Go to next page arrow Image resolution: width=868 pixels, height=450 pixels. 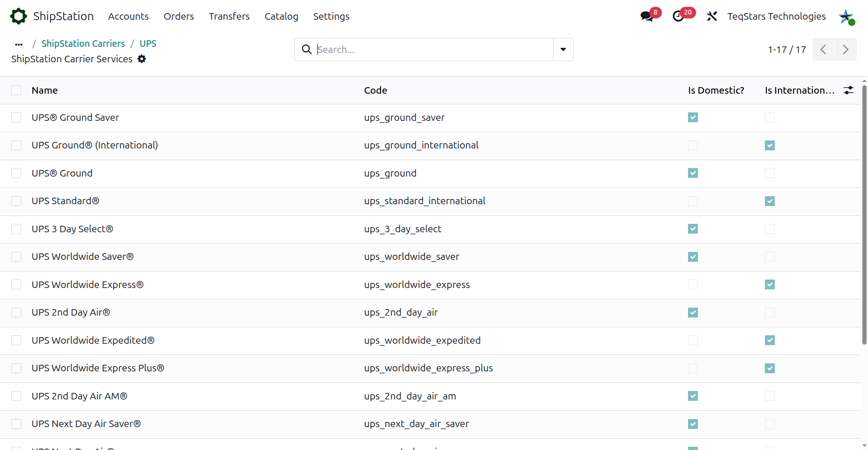tap(846, 50)
